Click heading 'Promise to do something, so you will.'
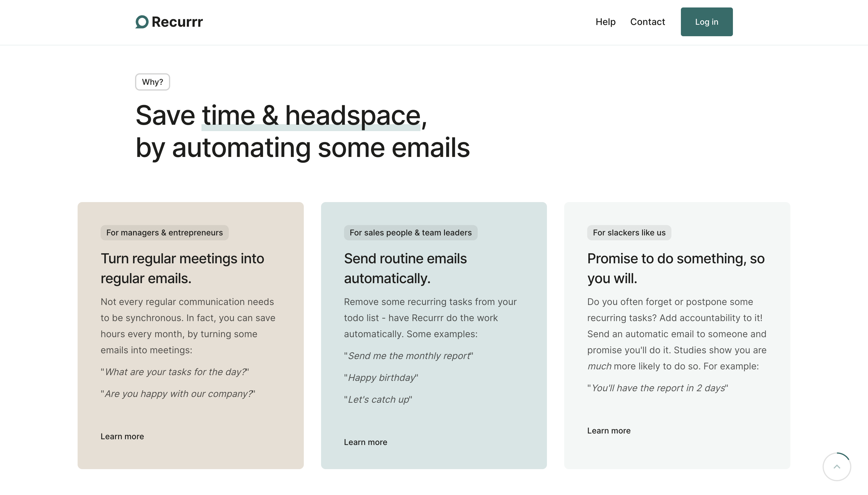 pyautogui.click(x=676, y=268)
